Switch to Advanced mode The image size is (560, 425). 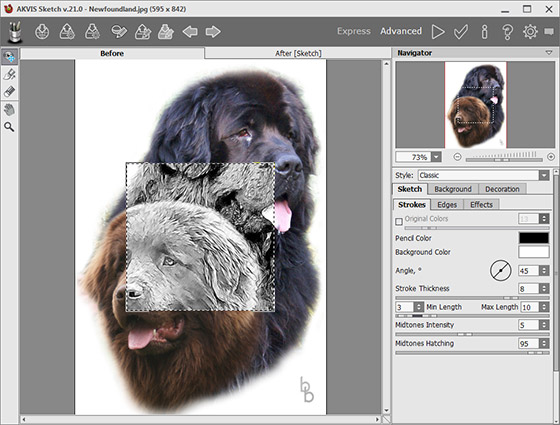tap(401, 31)
